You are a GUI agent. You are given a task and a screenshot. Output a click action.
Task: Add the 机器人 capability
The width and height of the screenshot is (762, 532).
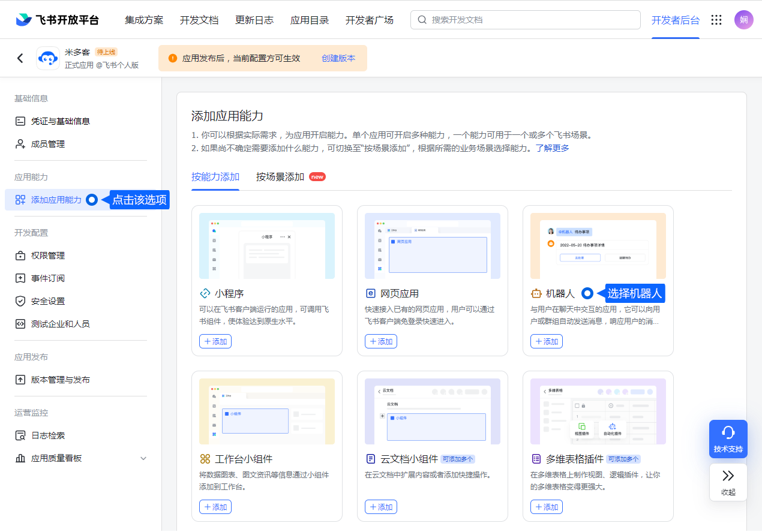tap(546, 341)
